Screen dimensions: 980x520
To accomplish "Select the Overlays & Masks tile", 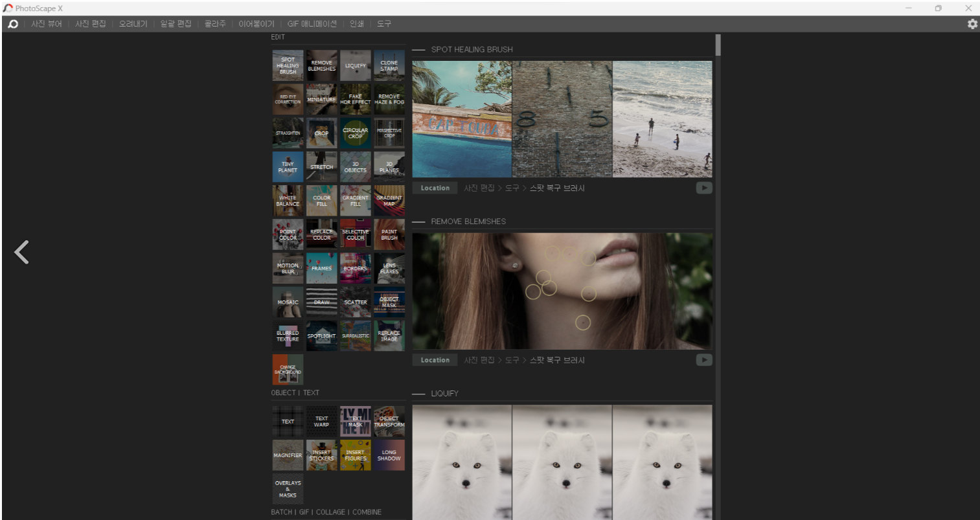I will point(288,489).
